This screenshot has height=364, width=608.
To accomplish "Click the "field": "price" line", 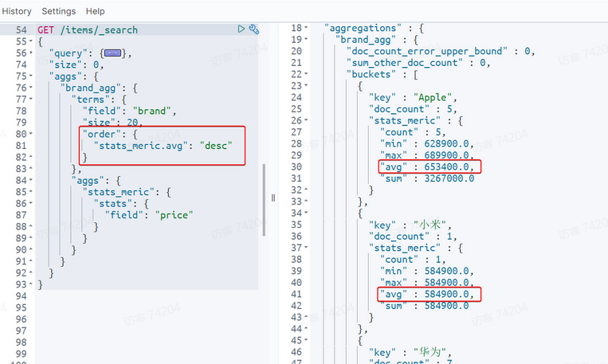I will tap(149, 215).
